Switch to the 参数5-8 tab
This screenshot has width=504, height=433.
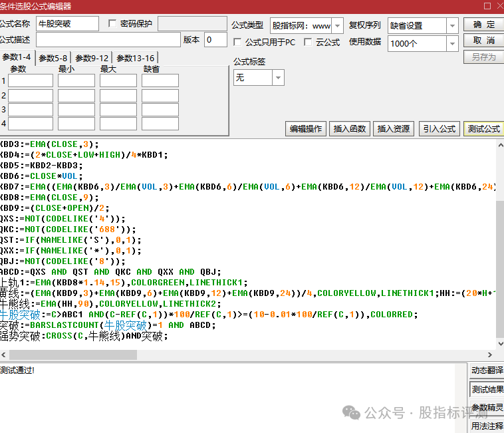54,58
